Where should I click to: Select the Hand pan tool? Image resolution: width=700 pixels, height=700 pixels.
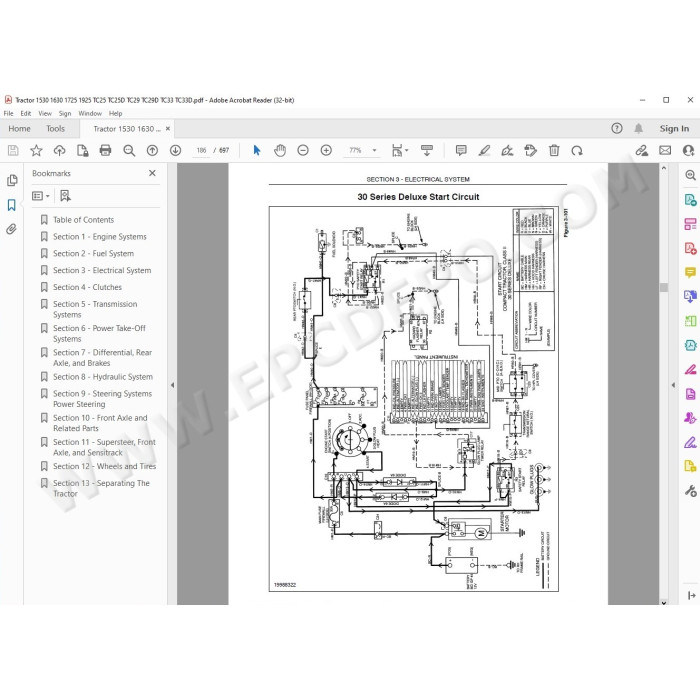[x=280, y=150]
